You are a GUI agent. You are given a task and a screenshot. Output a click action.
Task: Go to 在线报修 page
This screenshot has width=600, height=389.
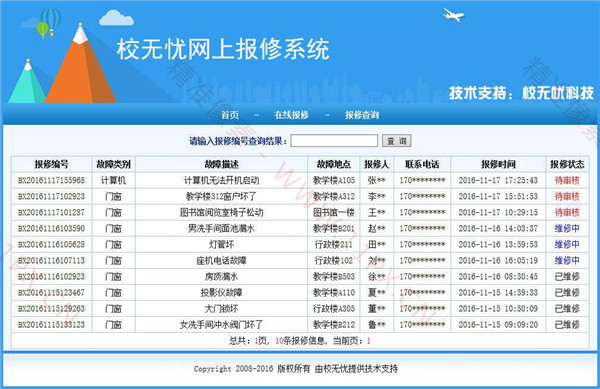pos(291,115)
